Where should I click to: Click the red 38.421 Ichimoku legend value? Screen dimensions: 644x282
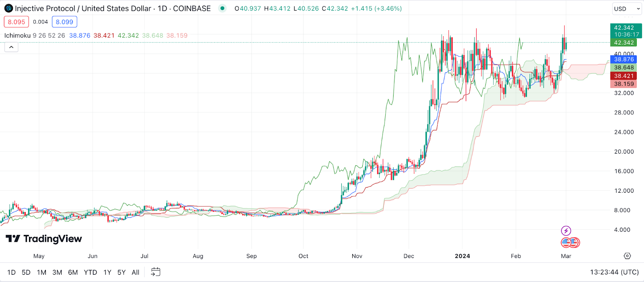click(x=104, y=35)
